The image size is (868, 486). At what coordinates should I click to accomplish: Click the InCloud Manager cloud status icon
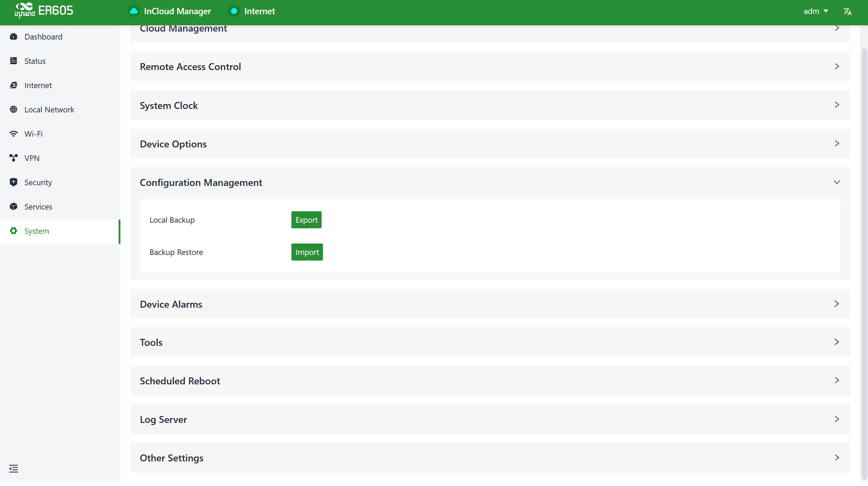(x=134, y=11)
